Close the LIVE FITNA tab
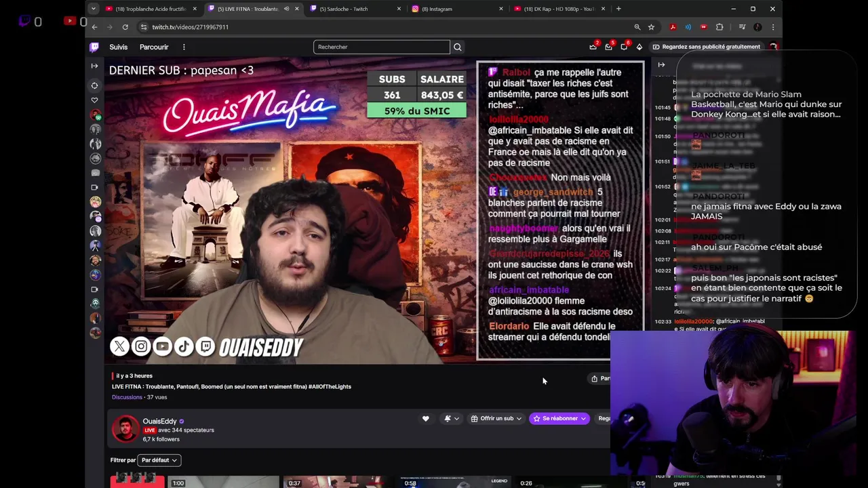Viewport: 868px width, 488px height. coord(296,9)
